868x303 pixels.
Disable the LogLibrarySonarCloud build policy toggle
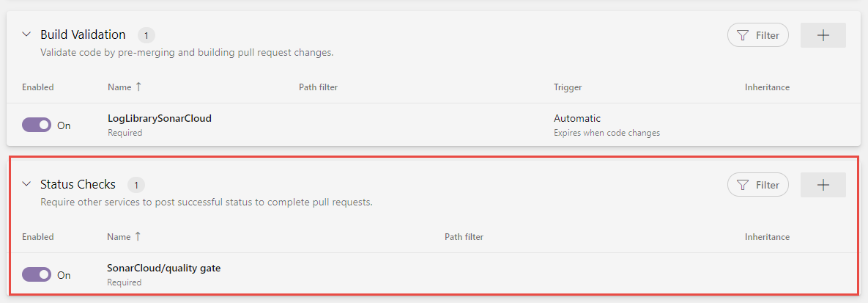click(x=37, y=125)
